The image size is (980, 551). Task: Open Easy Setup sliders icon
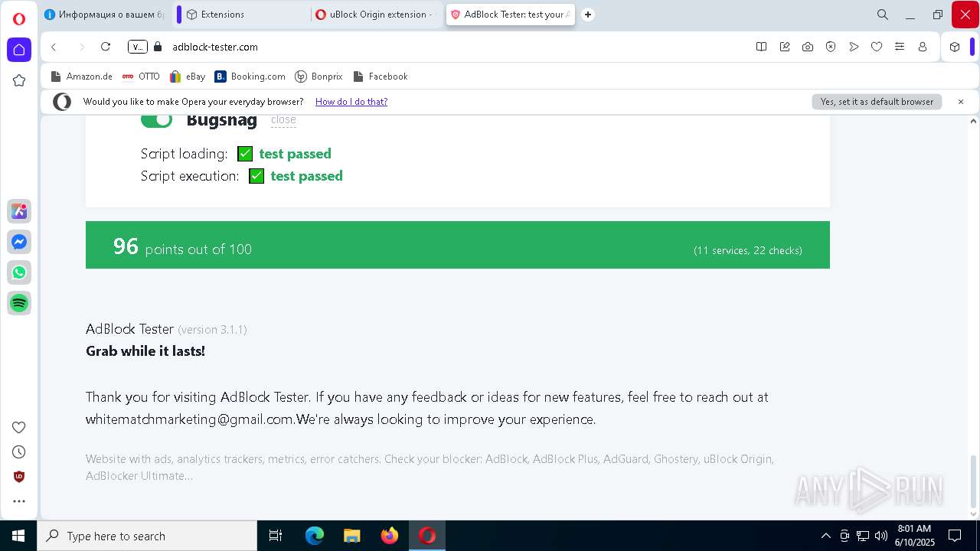[x=900, y=47]
